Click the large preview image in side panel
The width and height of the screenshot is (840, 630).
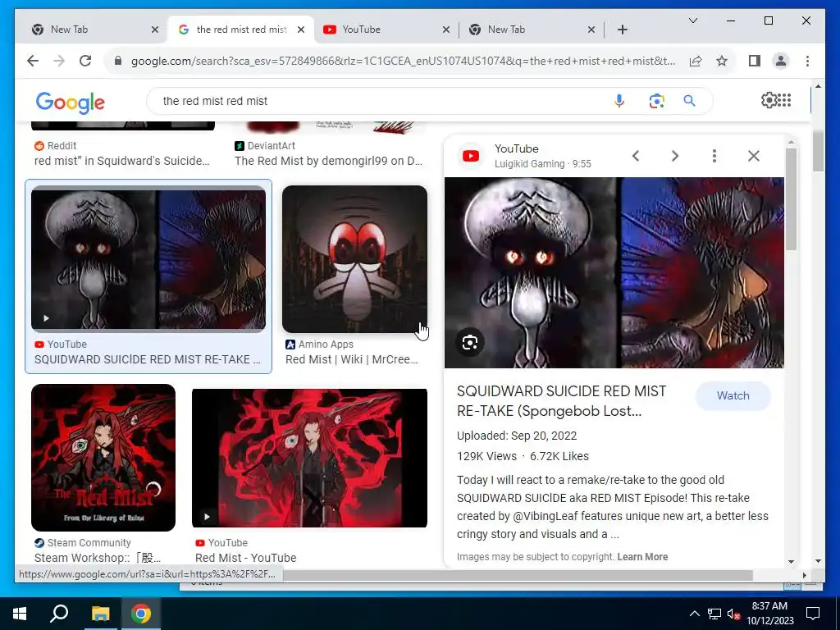[614, 272]
